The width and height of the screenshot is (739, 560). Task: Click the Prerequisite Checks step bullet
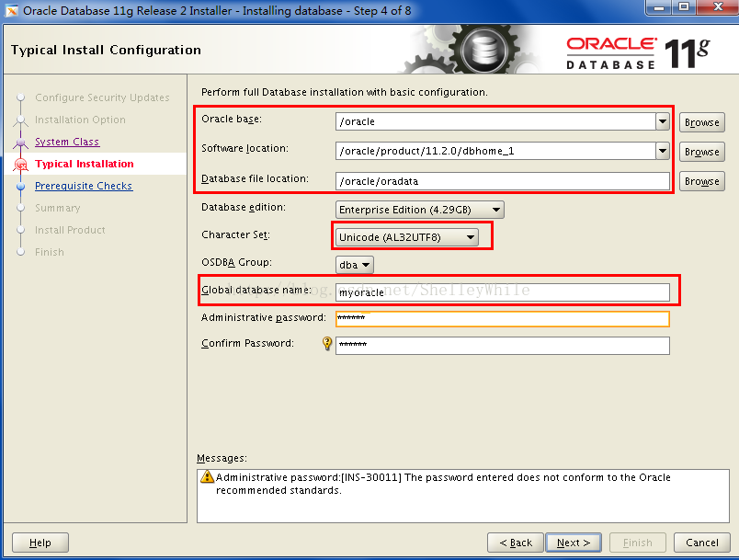pyautogui.click(x=21, y=186)
